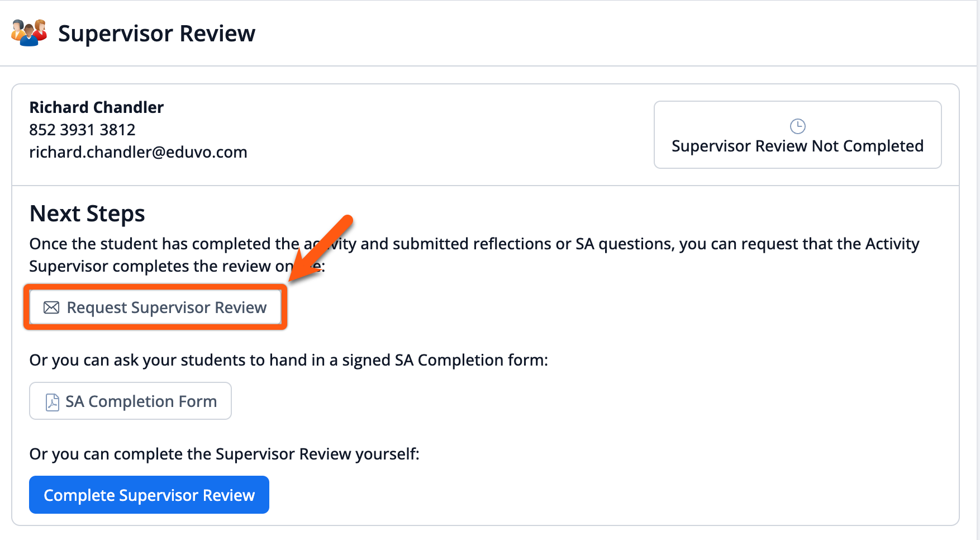The image size is (980, 540).
Task: Click the phone number 852 3931 3812
Action: 82,130
